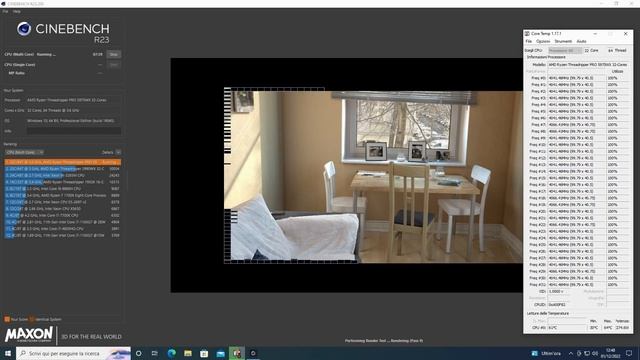Select the Xeon X5650 ranking row
640x360 pixels.
tap(63, 209)
